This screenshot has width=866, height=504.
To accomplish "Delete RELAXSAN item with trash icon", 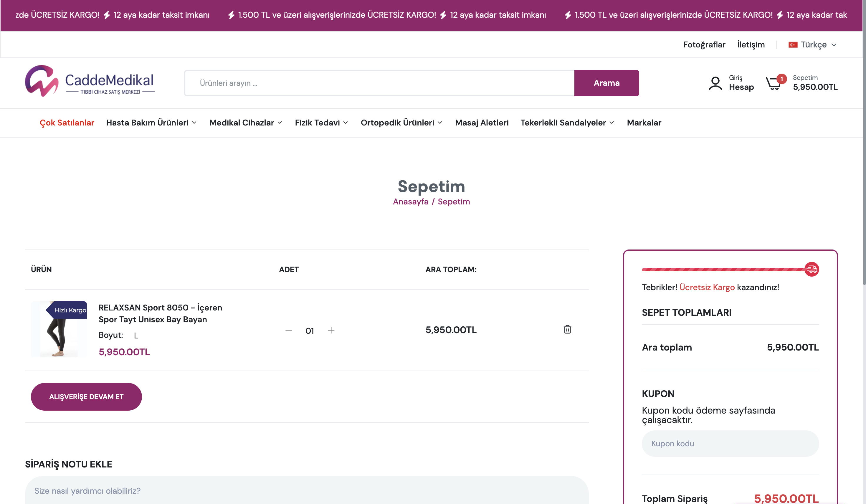I will click(567, 329).
